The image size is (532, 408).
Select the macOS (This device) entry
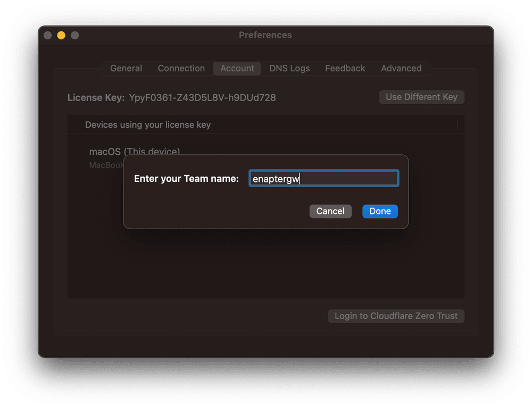pos(135,152)
